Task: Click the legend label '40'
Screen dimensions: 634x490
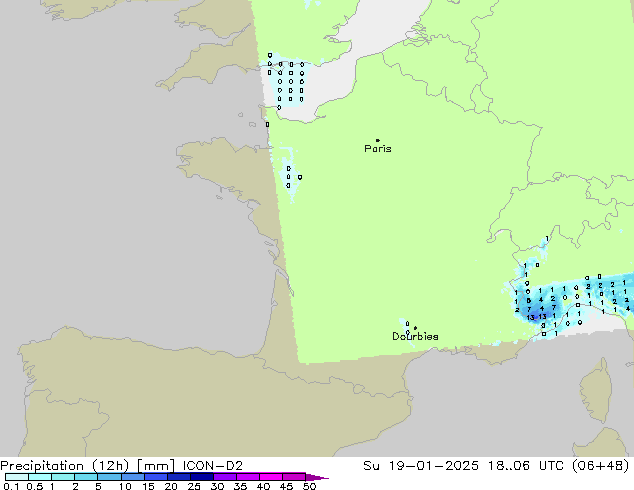Action: 263,486
